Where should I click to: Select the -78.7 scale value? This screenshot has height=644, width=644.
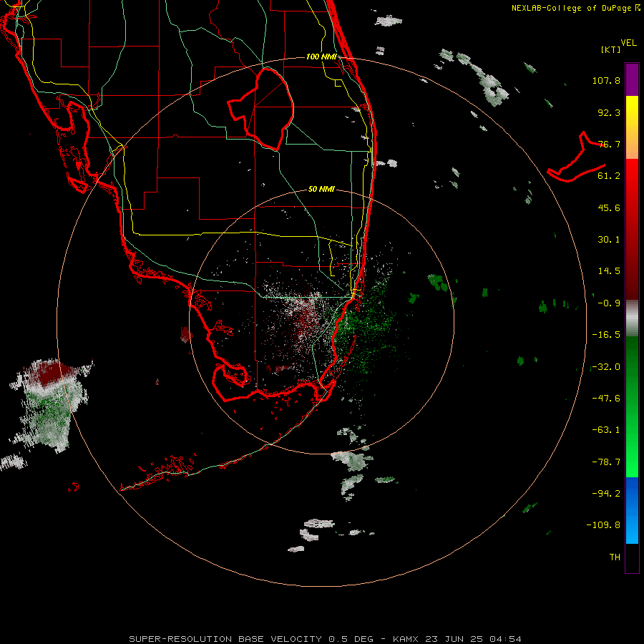[x=606, y=462]
